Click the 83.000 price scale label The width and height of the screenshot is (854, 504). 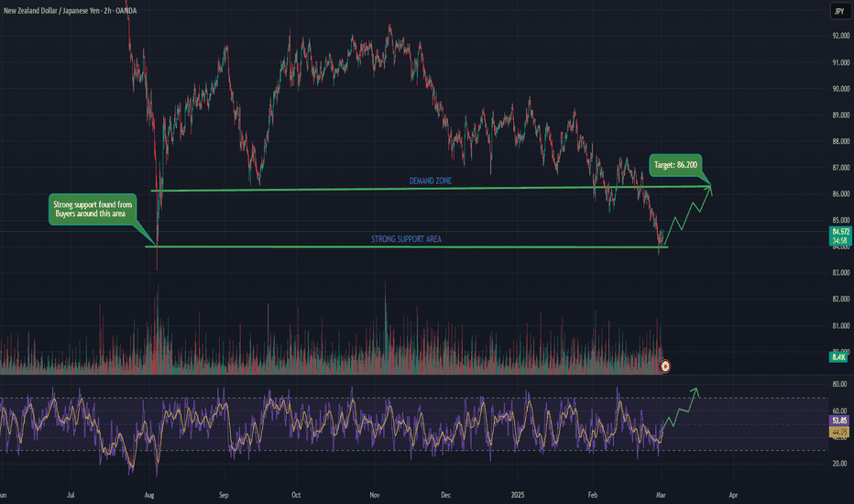840,273
